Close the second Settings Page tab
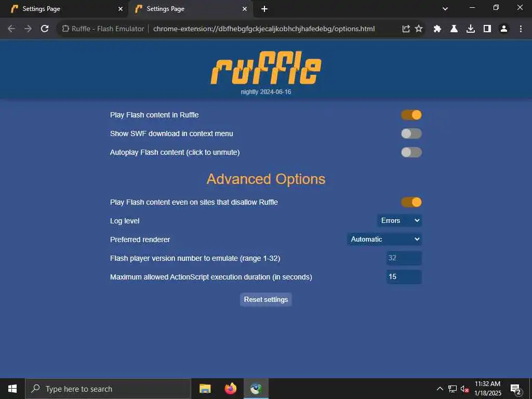Viewport: 532px width, 399px height. [245, 9]
